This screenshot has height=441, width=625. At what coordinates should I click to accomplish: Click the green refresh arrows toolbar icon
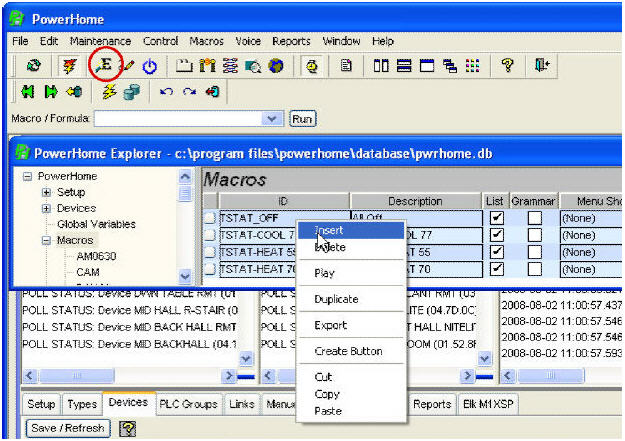(34, 65)
